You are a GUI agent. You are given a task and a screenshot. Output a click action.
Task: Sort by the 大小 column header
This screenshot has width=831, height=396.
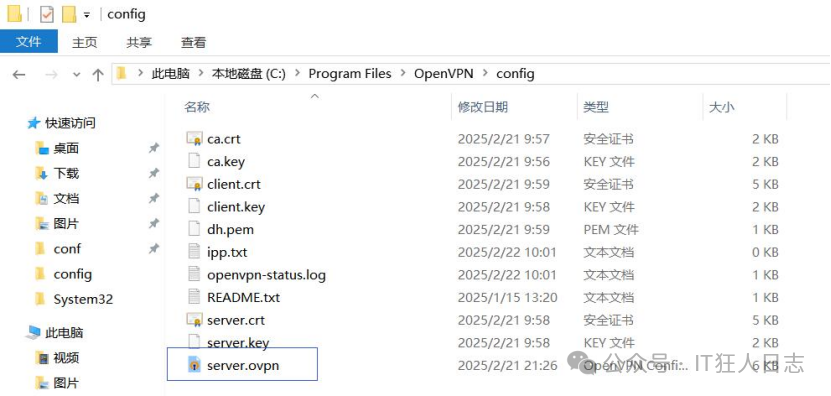(722, 107)
